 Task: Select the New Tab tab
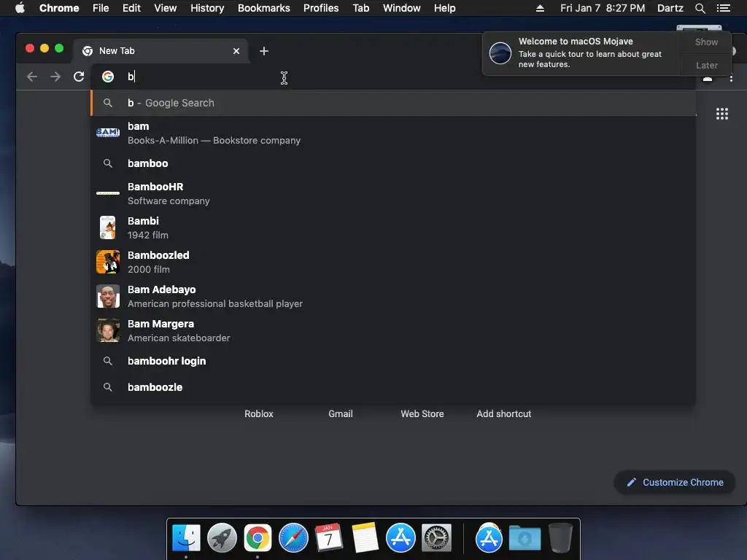[160, 51]
